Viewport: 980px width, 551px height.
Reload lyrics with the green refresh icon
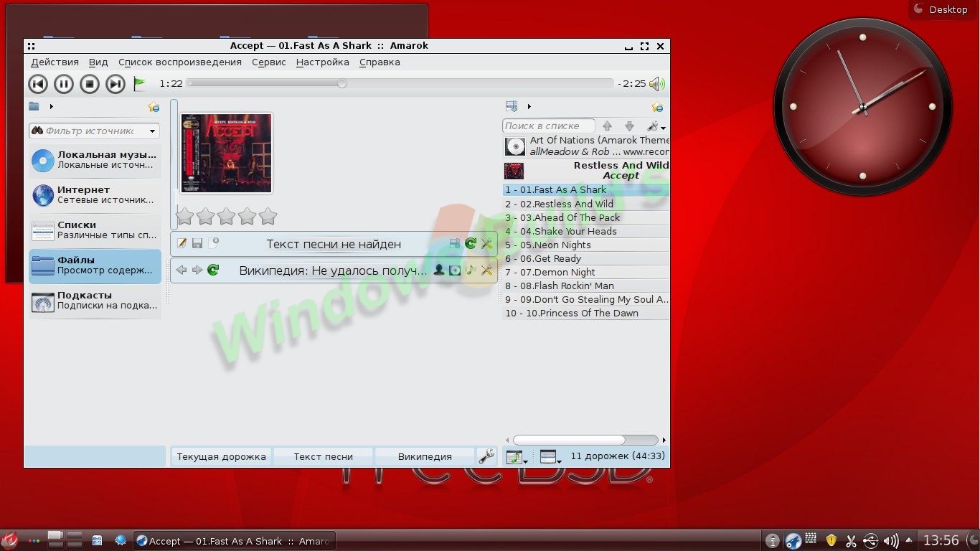[471, 244]
